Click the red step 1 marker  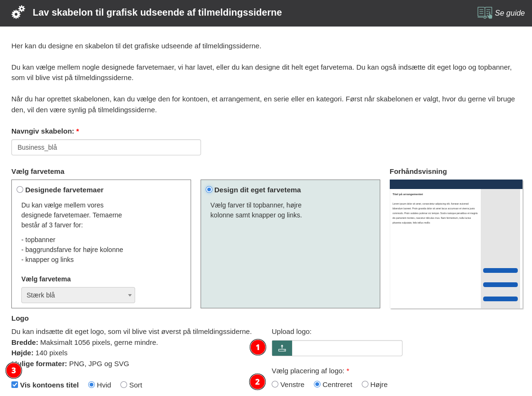(x=257, y=347)
